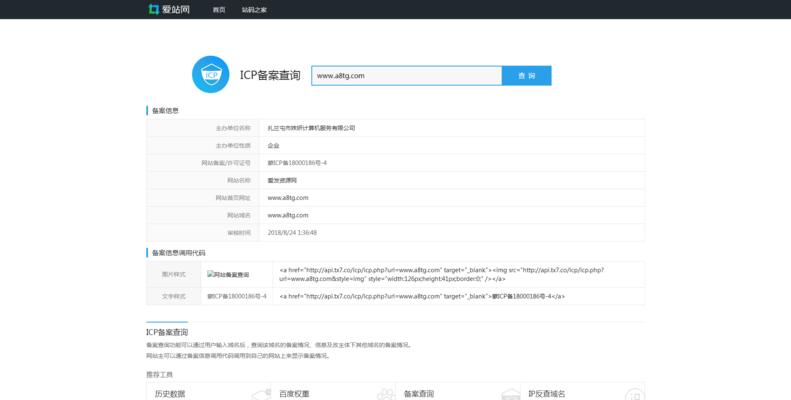
Task: Click www.a8tg.com in the 网站域名 row
Action: [288, 215]
